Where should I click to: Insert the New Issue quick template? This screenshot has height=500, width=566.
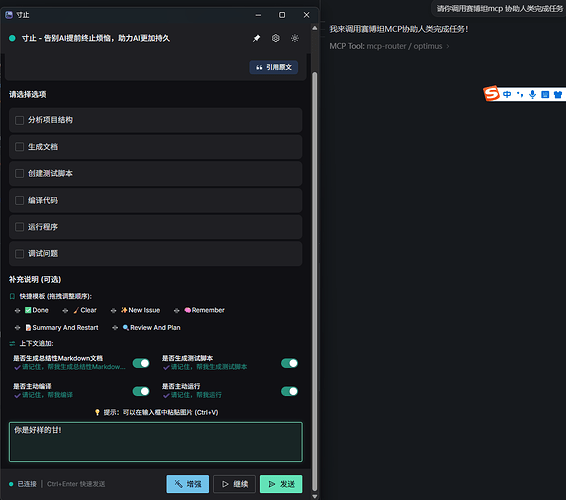(140, 310)
